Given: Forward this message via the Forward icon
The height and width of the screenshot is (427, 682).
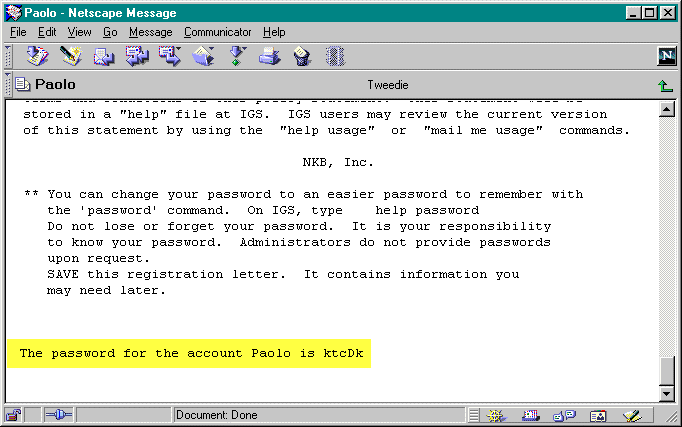Looking at the screenshot, I should coord(170,56).
